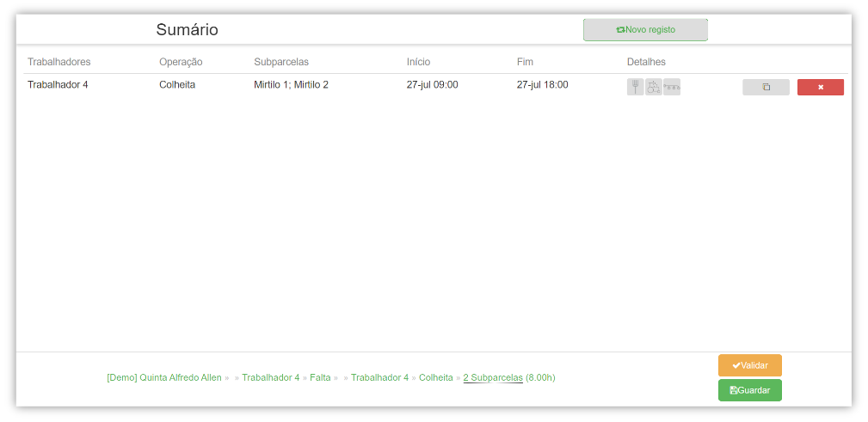Open irrigation line detail icon
868x422 pixels.
(672, 87)
